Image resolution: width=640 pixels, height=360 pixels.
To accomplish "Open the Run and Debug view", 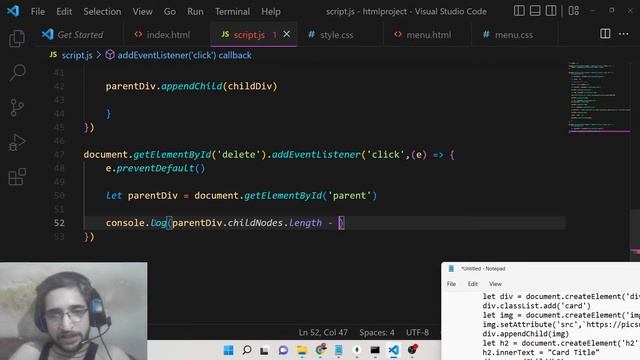I will 17,142.
